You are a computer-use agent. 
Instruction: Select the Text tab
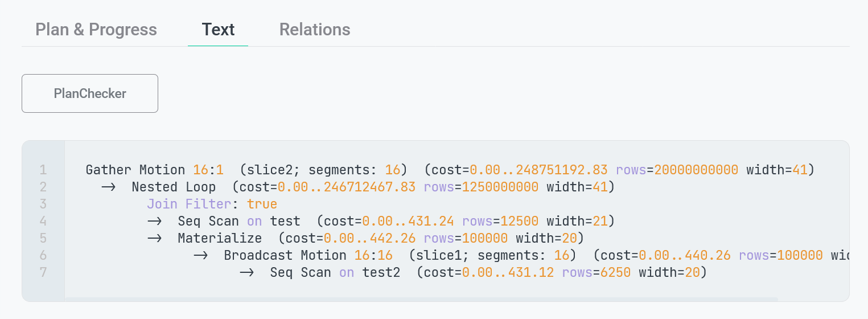coord(218,30)
